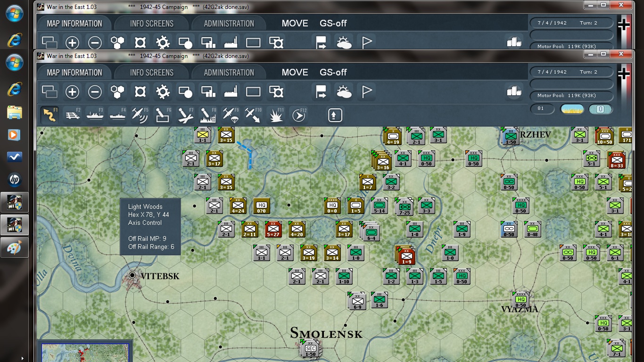This screenshot has height=362, width=644.
Task: Click sun-cloud weather icon in back window
Action: coord(344,43)
